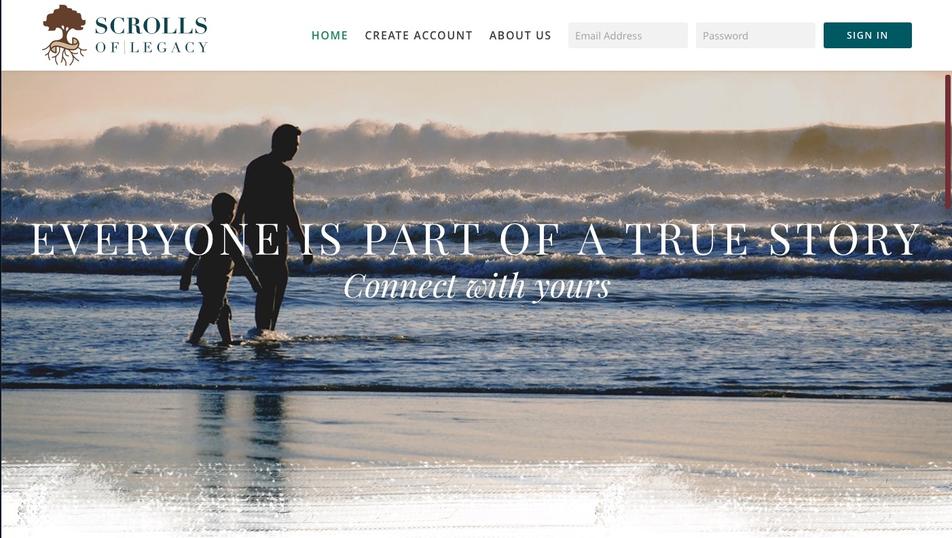The width and height of the screenshot is (952, 538).
Task: Click the red scrollbar thumb on the right
Action: coord(948,142)
